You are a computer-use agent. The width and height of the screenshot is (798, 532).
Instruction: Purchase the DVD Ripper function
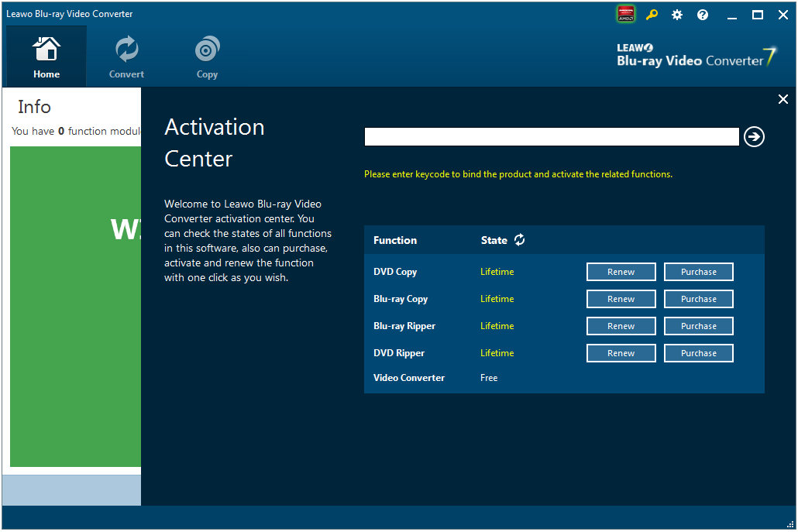(x=698, y=353)
